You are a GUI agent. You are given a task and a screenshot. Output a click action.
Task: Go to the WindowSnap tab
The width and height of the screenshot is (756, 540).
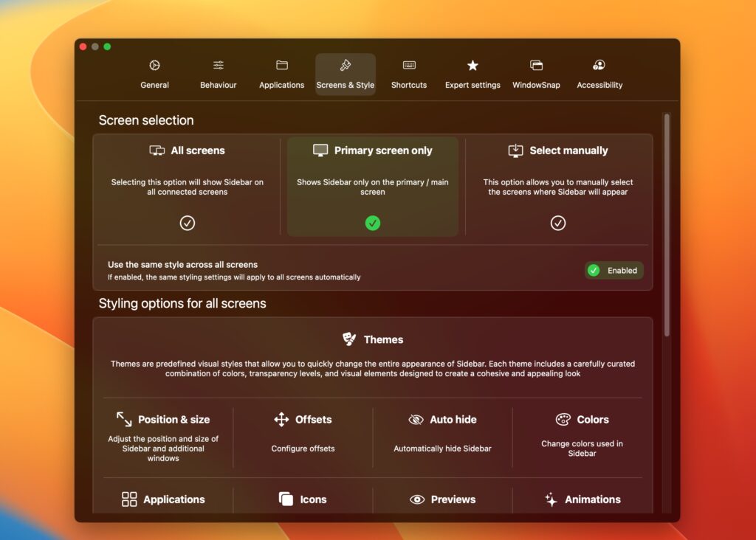click(536, 73)
